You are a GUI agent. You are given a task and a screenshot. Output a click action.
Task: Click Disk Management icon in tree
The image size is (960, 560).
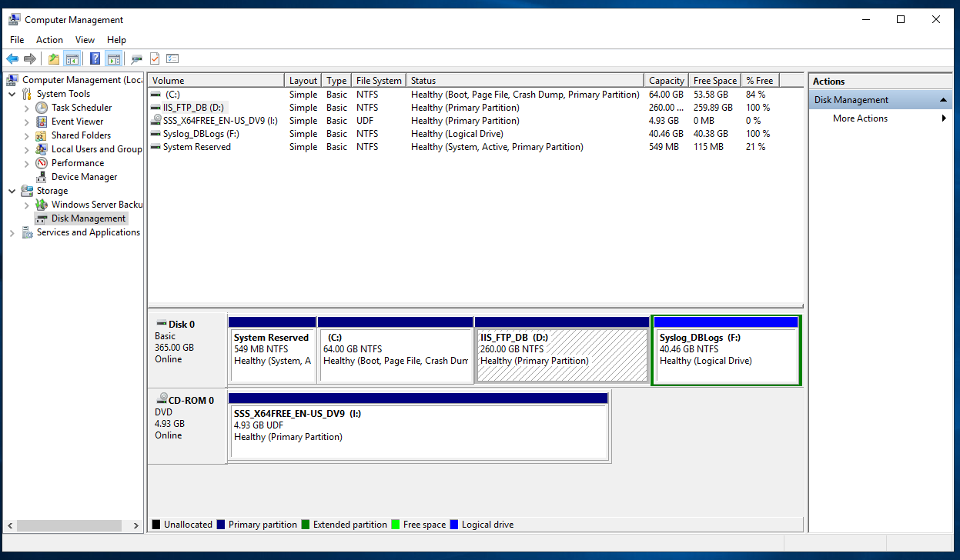[42, 218]
